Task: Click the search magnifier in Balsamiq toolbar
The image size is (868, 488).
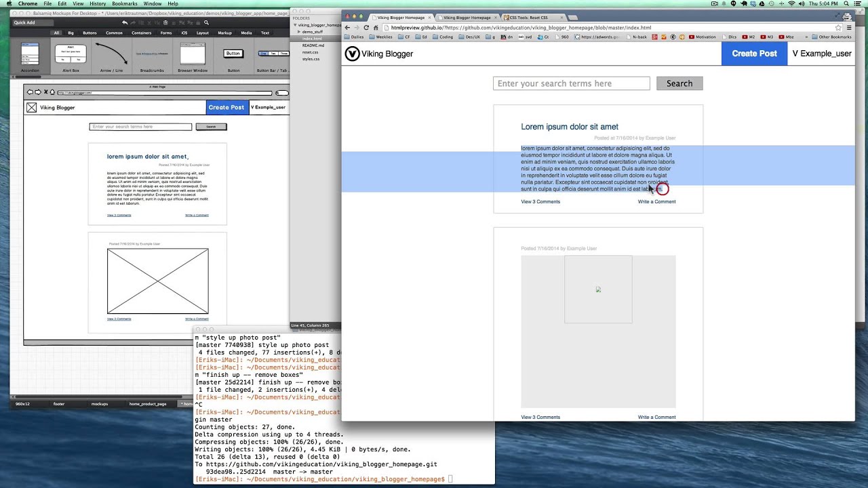Action: click(x=207, y=22)
